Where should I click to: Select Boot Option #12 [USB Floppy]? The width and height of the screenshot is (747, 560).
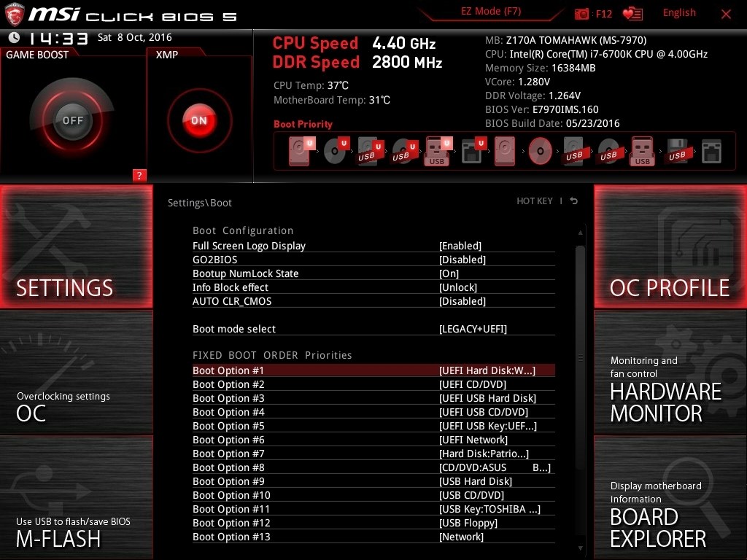coord(373,522)
